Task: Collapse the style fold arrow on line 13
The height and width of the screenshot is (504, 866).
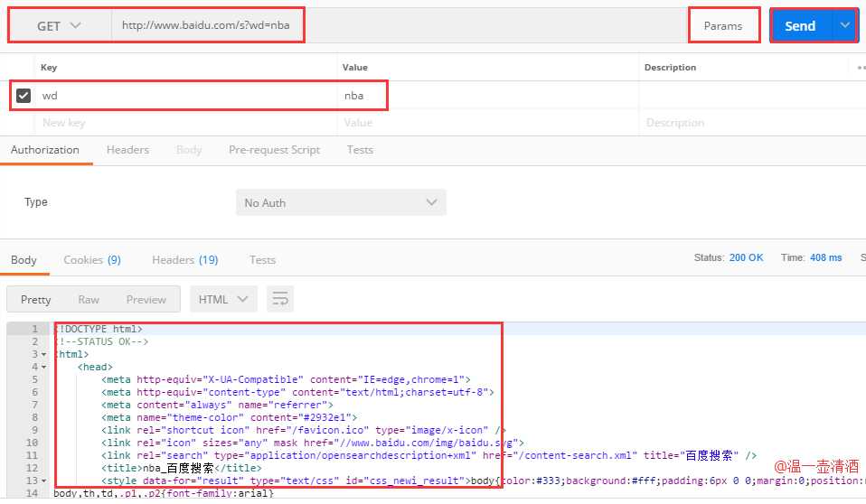Action: click(43, 481)
